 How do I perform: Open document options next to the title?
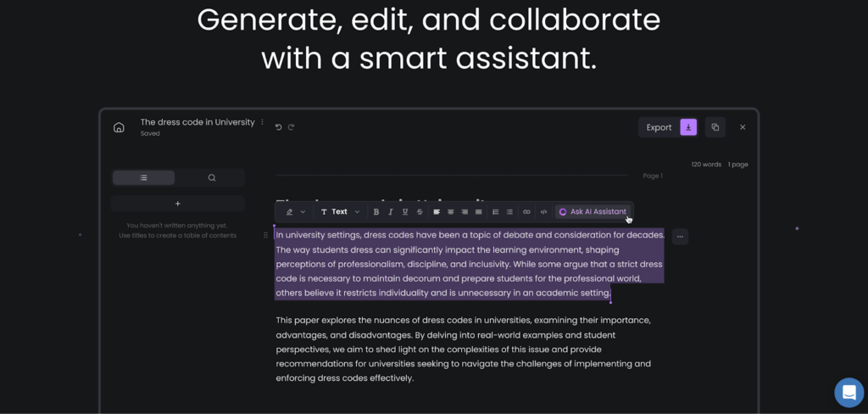click(x=263, y=122)
